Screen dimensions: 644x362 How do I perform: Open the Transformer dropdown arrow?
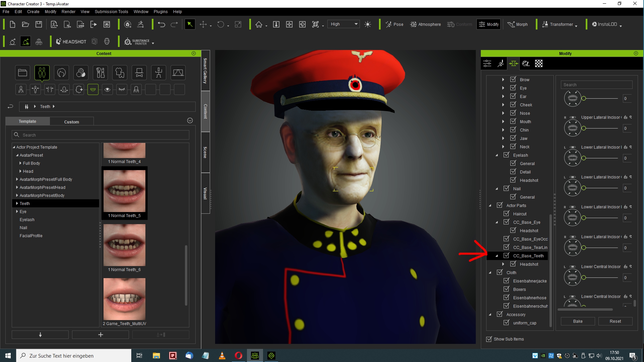(576, 26)
